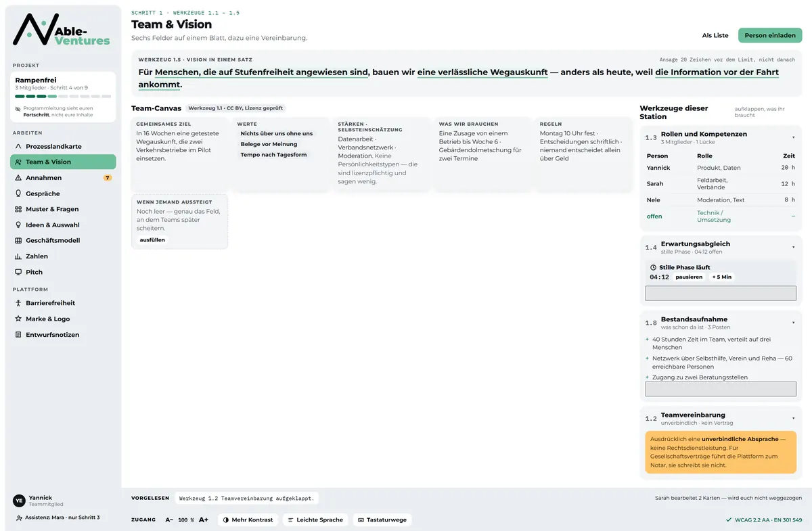Click the Entwurfsnotizen notes icon
The image size is (812, 531).
pyautogui.click(x=19, y=335)
